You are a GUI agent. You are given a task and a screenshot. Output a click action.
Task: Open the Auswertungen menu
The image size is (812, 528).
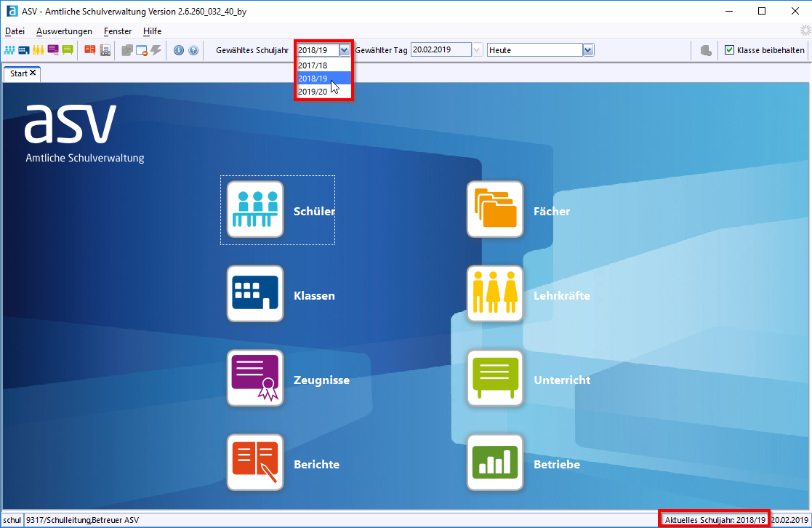[64, 31]
